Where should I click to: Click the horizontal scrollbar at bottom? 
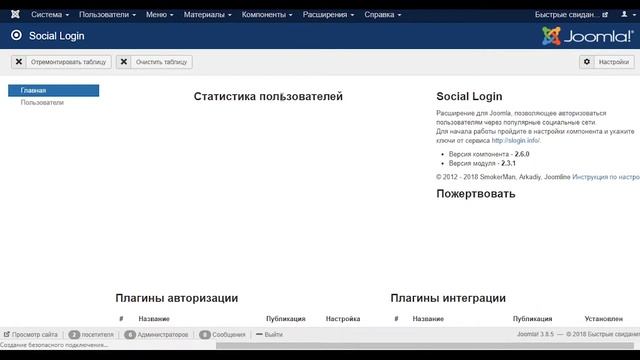(424, 346)
